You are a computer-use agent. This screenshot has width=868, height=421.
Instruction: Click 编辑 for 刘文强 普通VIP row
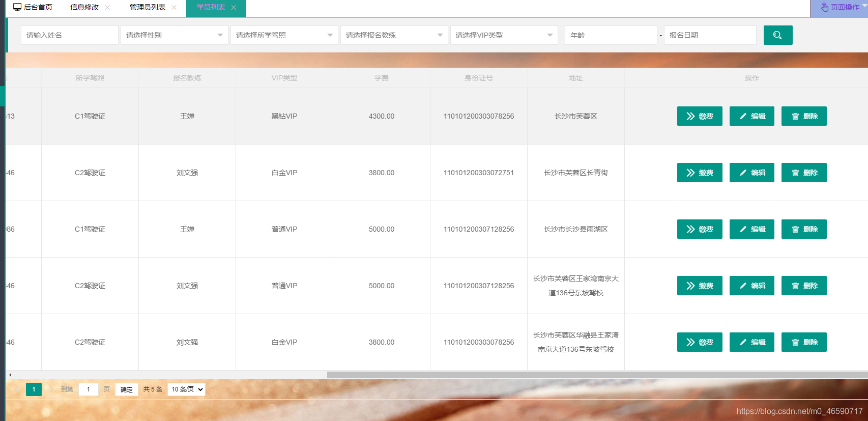coord(752,286)
